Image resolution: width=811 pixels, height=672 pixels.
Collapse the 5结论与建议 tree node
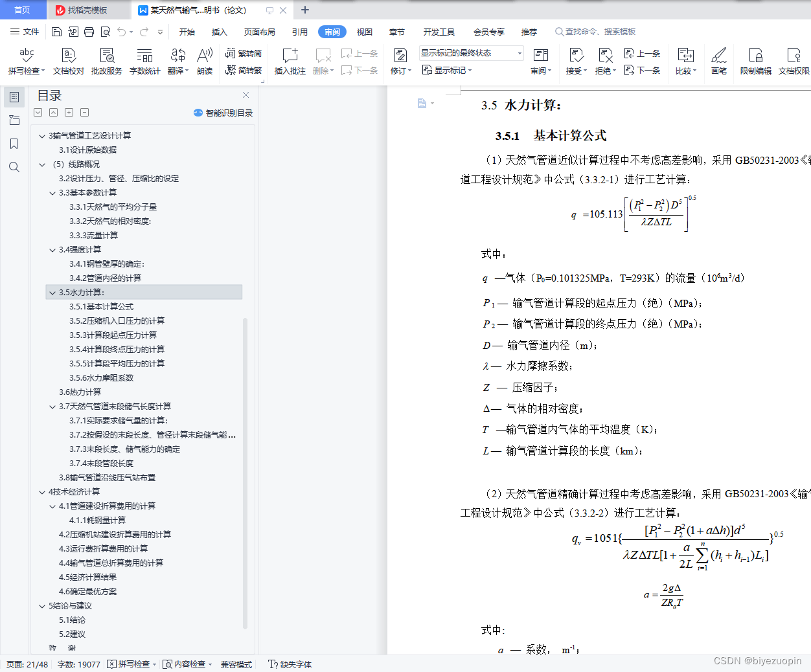point(42,606)
